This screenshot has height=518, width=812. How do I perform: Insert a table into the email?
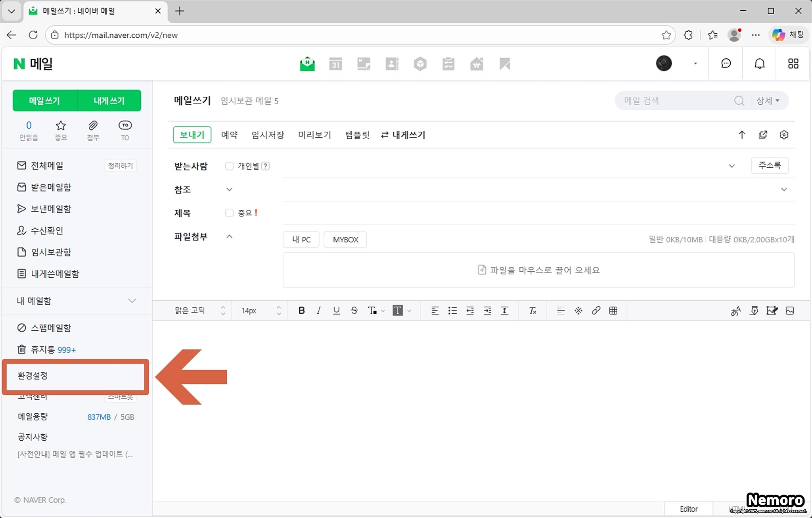(613, 311)
